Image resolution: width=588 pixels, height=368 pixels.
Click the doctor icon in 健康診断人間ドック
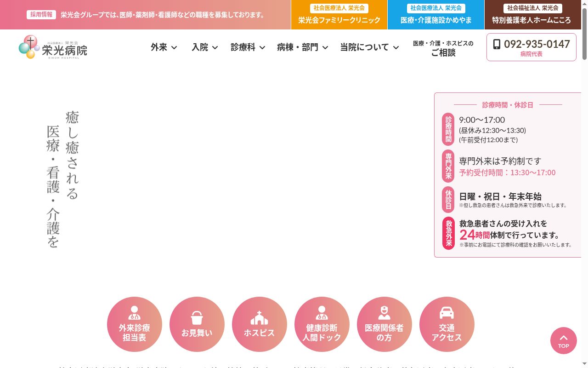point(322,313)
